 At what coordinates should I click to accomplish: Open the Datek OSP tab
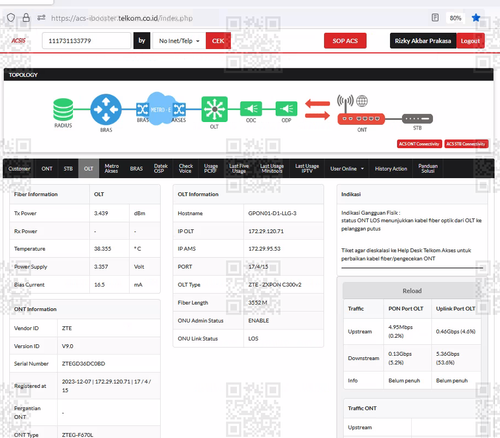pyautogui.click(x=161, y=169)
